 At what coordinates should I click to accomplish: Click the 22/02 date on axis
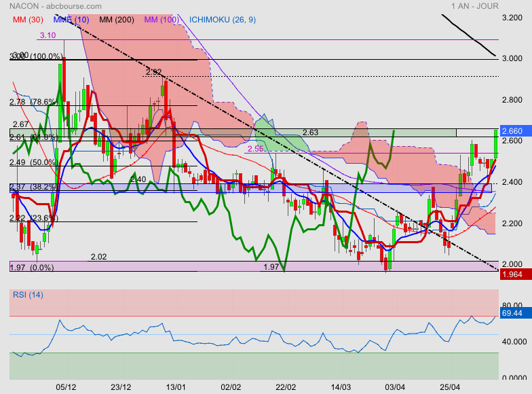(x=286, y=387)
